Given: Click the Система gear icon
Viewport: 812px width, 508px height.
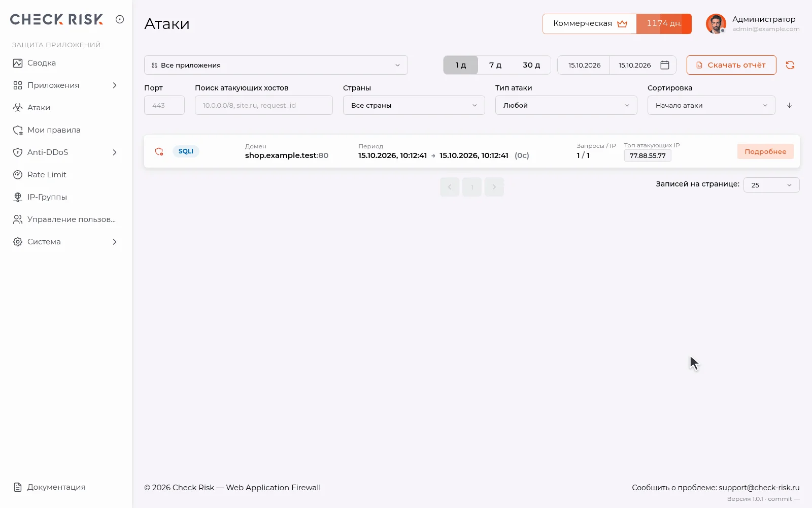Looking at the screenshot, I should coord(18,242).
